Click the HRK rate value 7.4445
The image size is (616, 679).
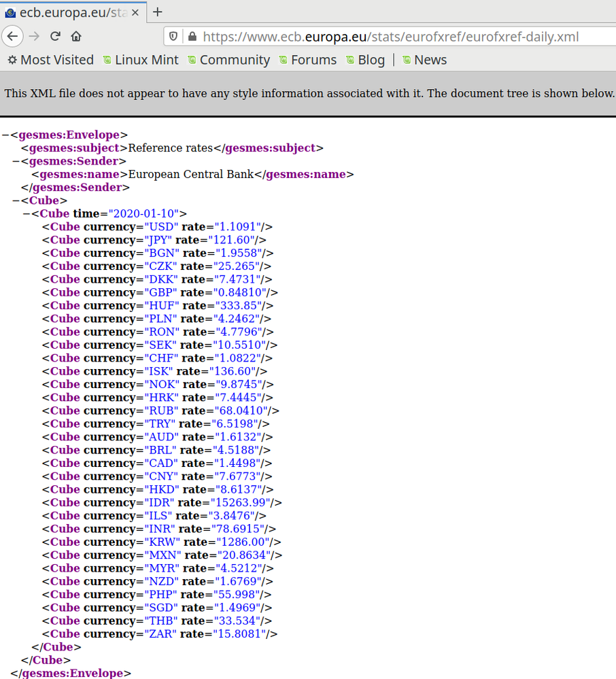point(239,398)
